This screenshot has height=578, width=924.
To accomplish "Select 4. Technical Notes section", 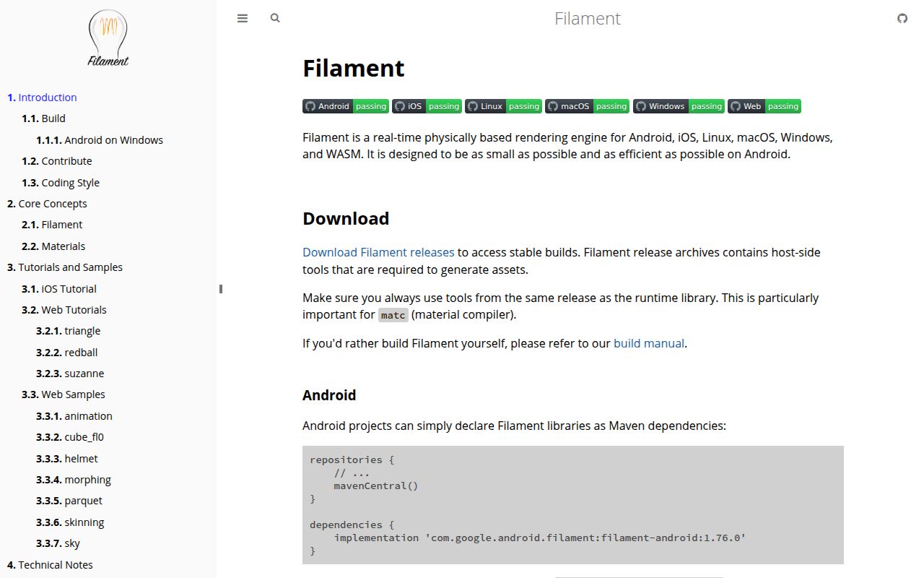I will tap(51, 565).
